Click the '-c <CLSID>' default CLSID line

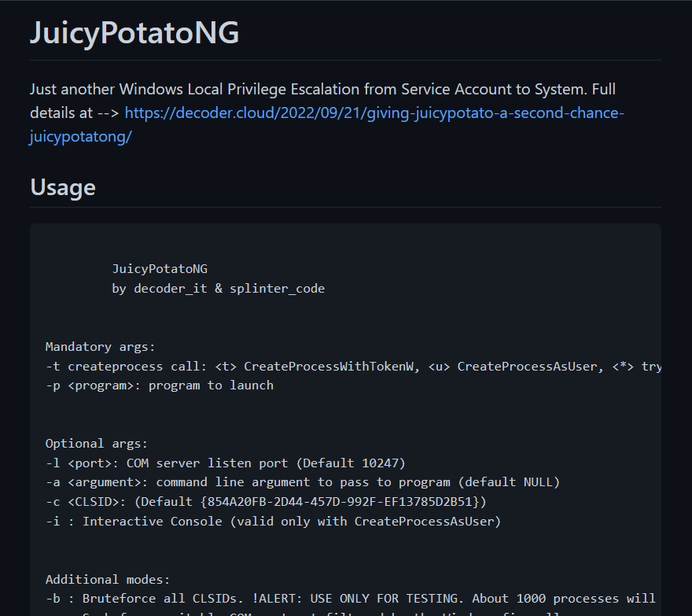[x=266, y=502]
